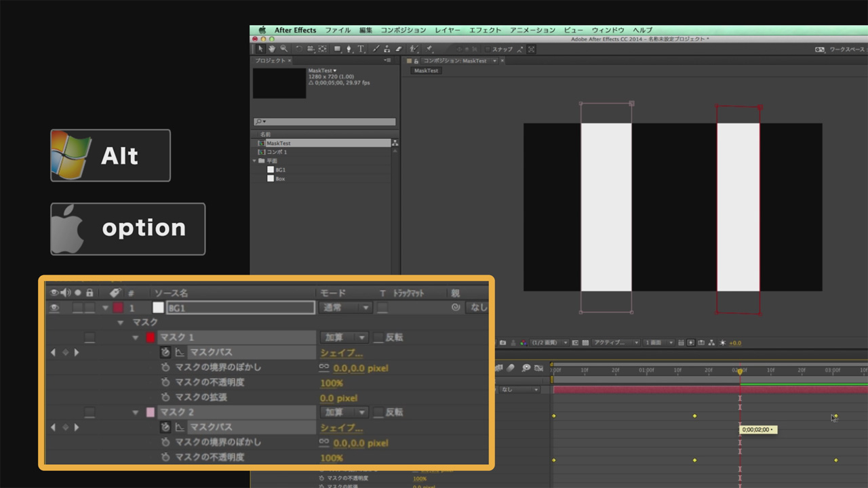Image resolution: width=868 pixels, height=488 pixels.
Task: Open BG1 blending mode dropdown
Action: [x=345, y=308]
